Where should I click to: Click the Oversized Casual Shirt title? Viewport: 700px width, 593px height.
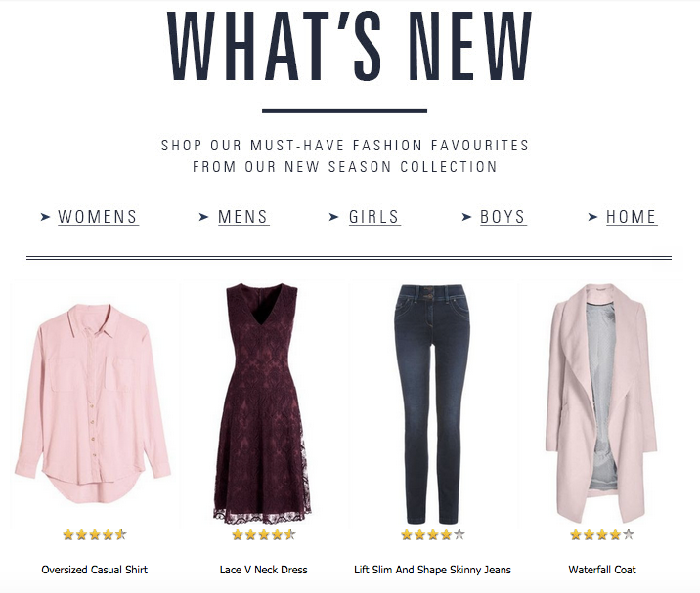[94, 570]
